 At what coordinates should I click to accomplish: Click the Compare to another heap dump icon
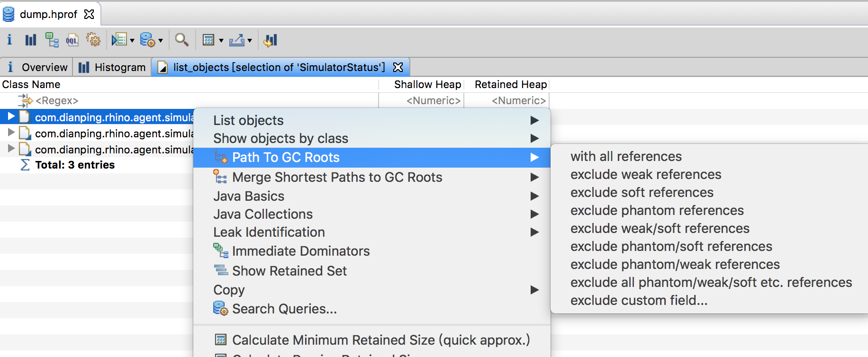[271, 40]
